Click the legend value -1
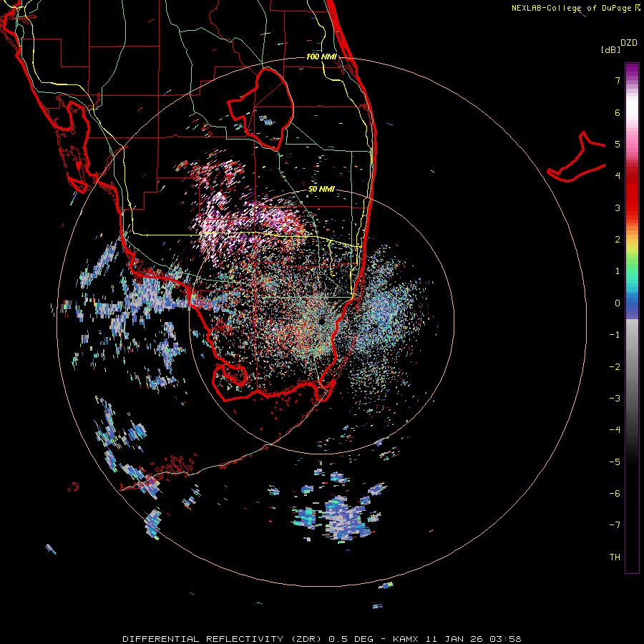Image resolution: width=644 pixels, height=644 pixels. click(x=615, y=335)
